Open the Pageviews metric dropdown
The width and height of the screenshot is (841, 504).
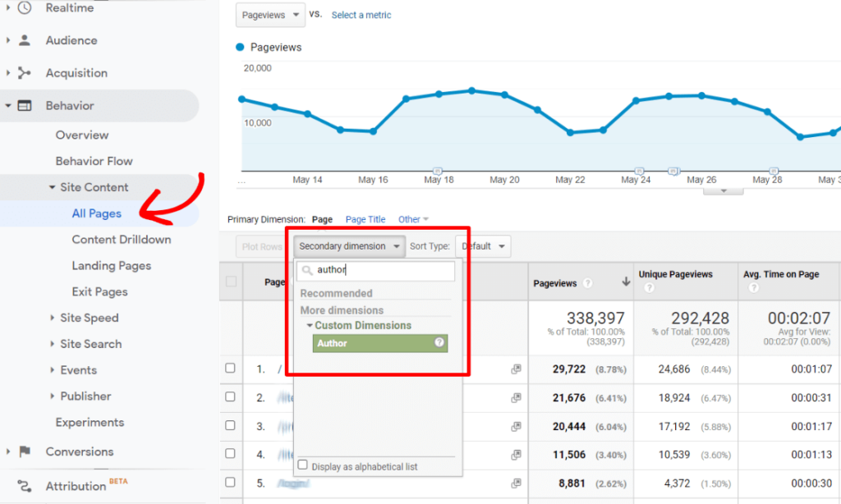270,15
